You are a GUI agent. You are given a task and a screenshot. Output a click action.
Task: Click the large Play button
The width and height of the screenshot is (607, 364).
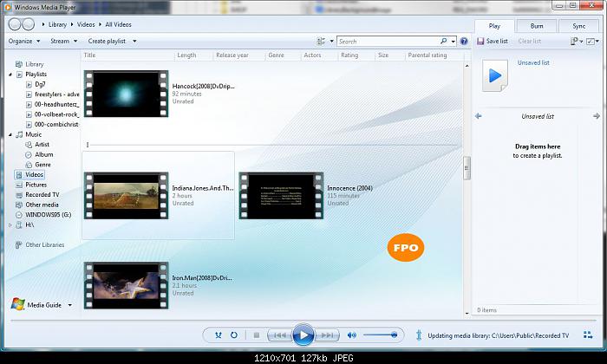coord(303,335)
